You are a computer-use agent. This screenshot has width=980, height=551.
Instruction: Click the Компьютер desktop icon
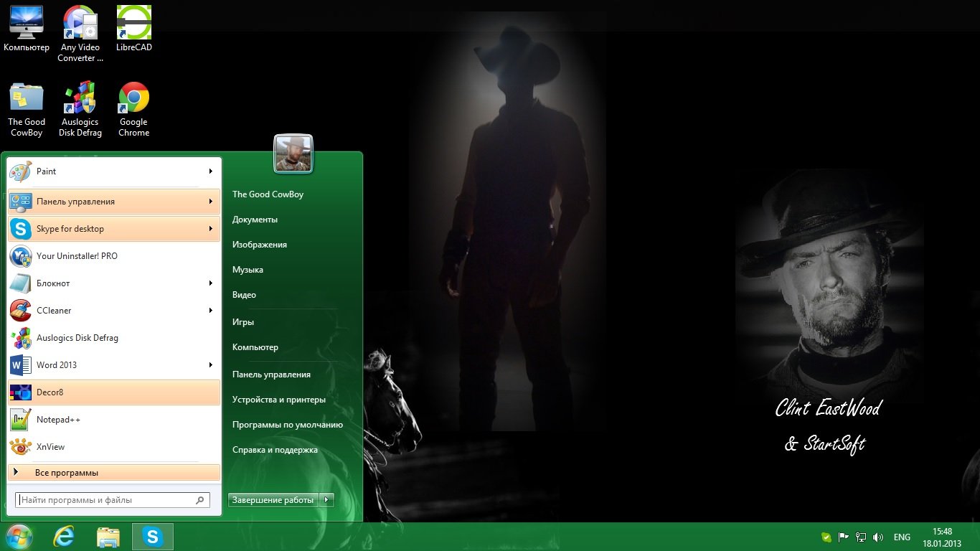tap(27, 29)
